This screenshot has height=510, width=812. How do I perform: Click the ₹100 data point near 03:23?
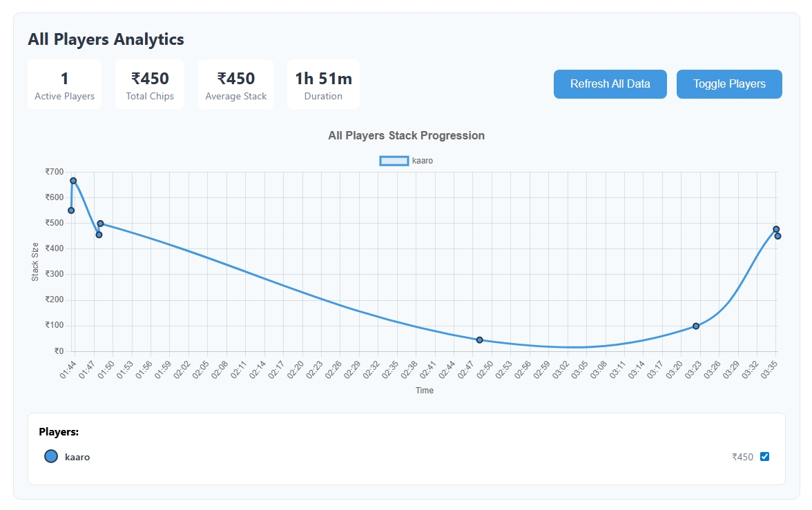[x=696, y=326]
